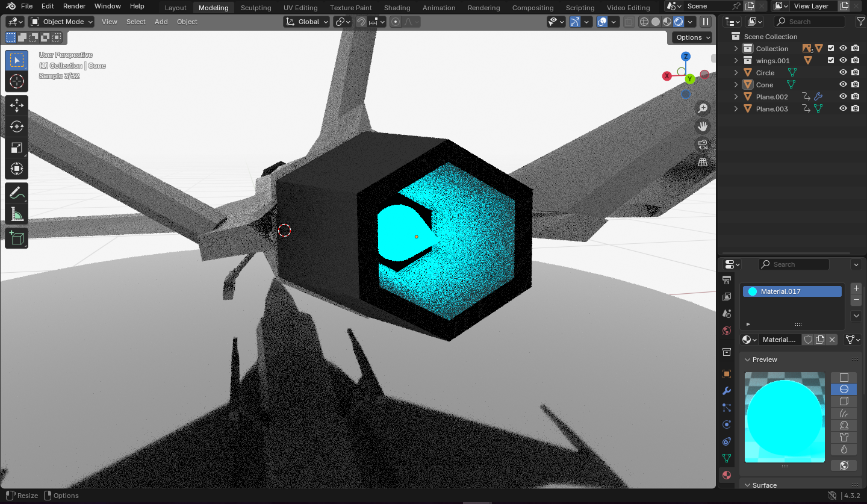Click the properties Search field
This screenshot has width=867, height=504.
point(793,264)
